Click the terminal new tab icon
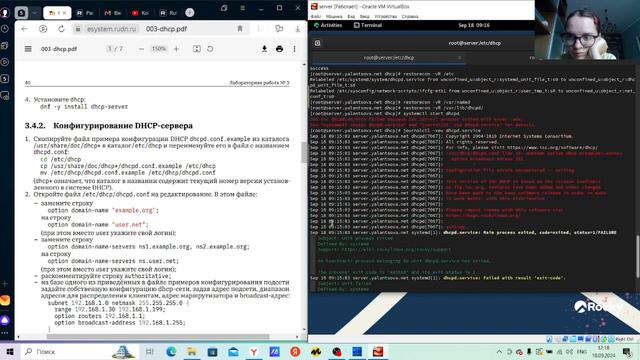Image resolution: width=640 pixels, height=360 pixels. coord(318,43)
